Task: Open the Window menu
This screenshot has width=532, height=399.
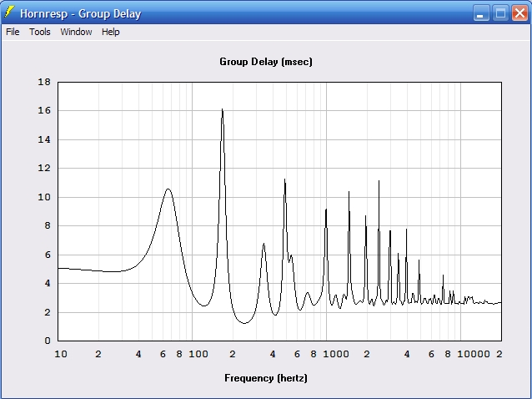Action: coord(76,32)
